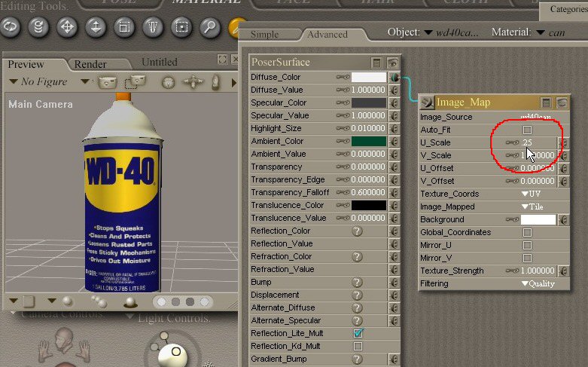Switch to the Render tab

click(x=90, y=64)
